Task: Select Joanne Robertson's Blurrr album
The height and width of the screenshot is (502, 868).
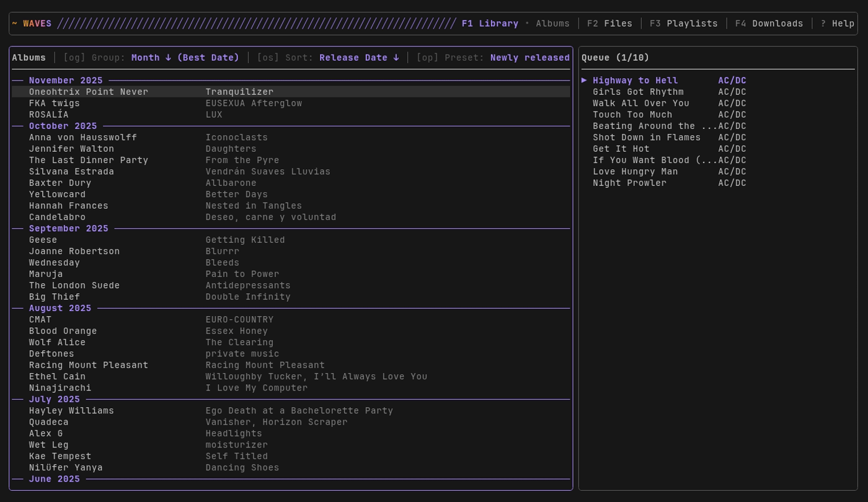Action: [x=291, y=252]
